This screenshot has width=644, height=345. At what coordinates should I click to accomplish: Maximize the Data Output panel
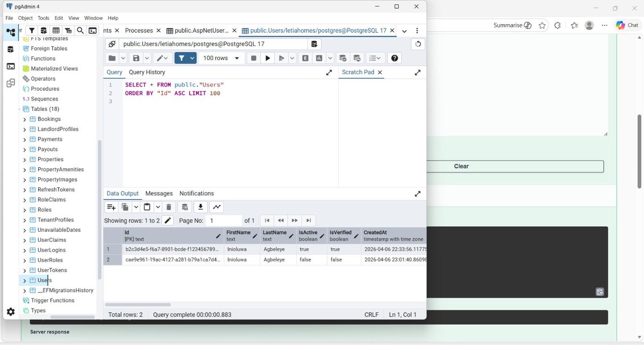click(x=418, y=193)
